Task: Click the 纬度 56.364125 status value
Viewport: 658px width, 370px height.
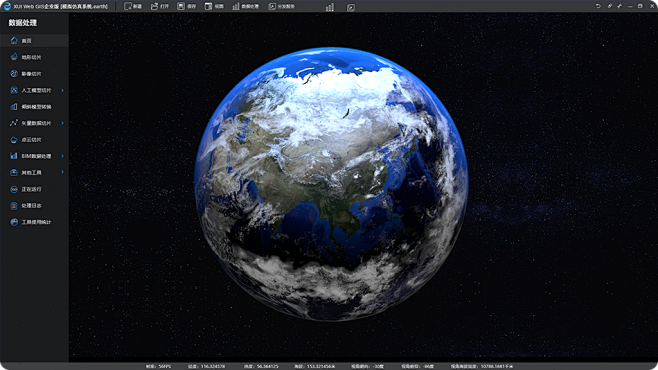Action: [261, 366]
